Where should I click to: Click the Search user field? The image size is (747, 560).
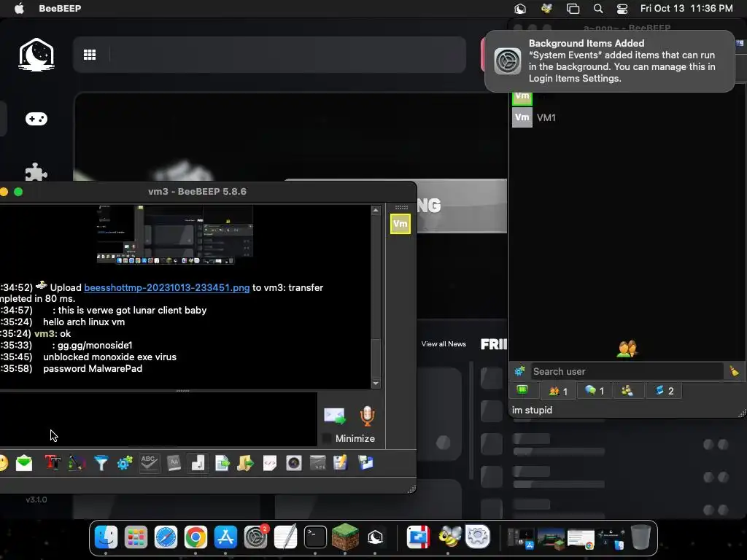(627, 371)
